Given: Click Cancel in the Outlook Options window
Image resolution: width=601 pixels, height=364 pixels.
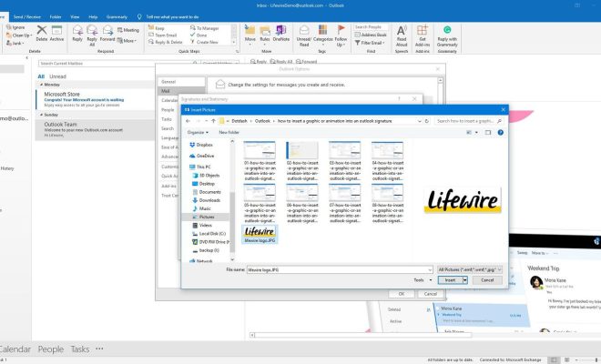Looking at the screenshot, I should 431,294.
